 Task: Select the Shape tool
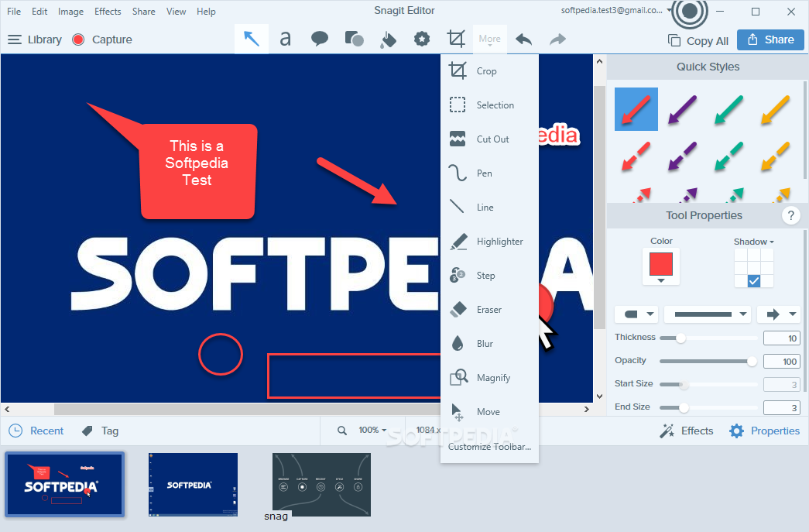[x=354, y=39]
